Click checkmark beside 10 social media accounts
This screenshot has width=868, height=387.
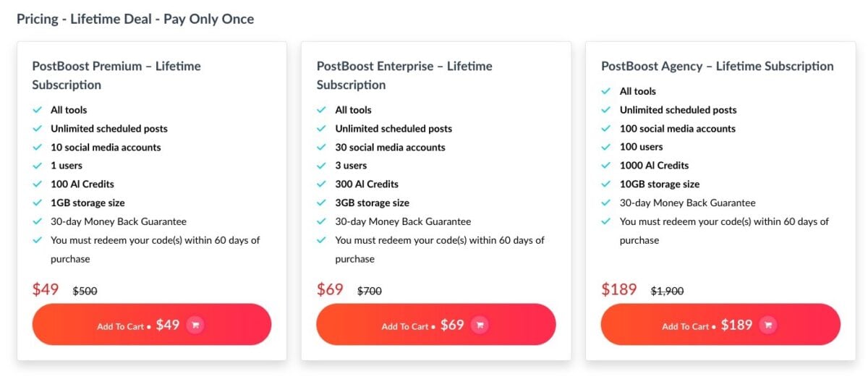pos(37,147)
